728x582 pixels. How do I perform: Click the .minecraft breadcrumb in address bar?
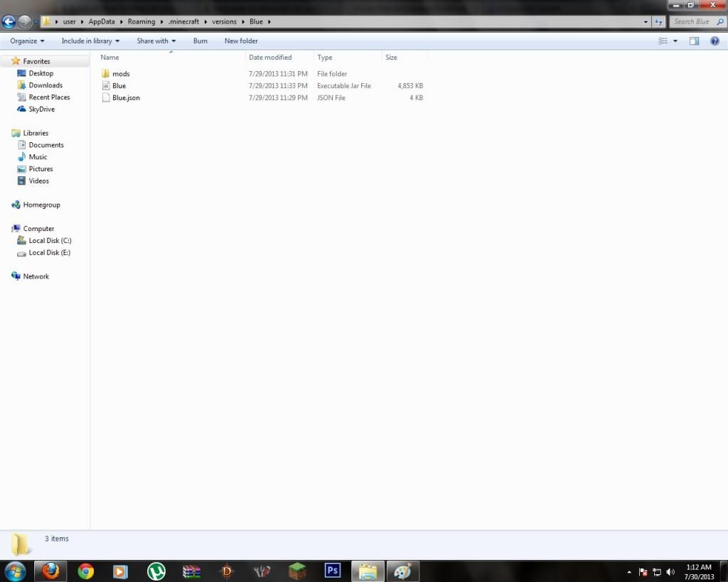pyautogui.click(x=183, y=22)
